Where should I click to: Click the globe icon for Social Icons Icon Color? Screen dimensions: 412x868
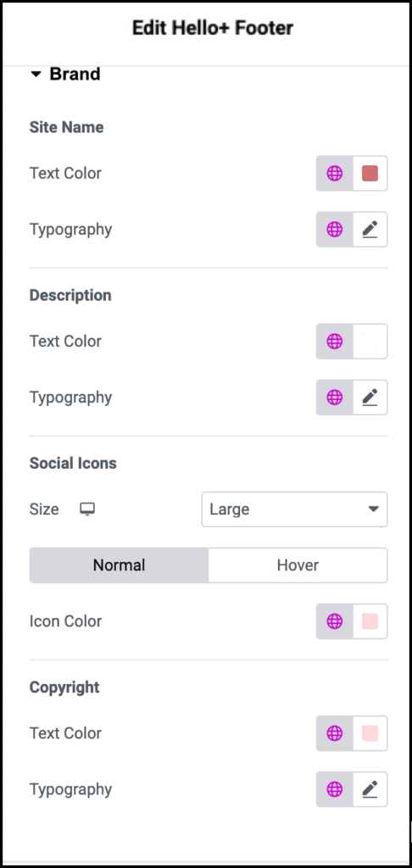pos(335,621)
